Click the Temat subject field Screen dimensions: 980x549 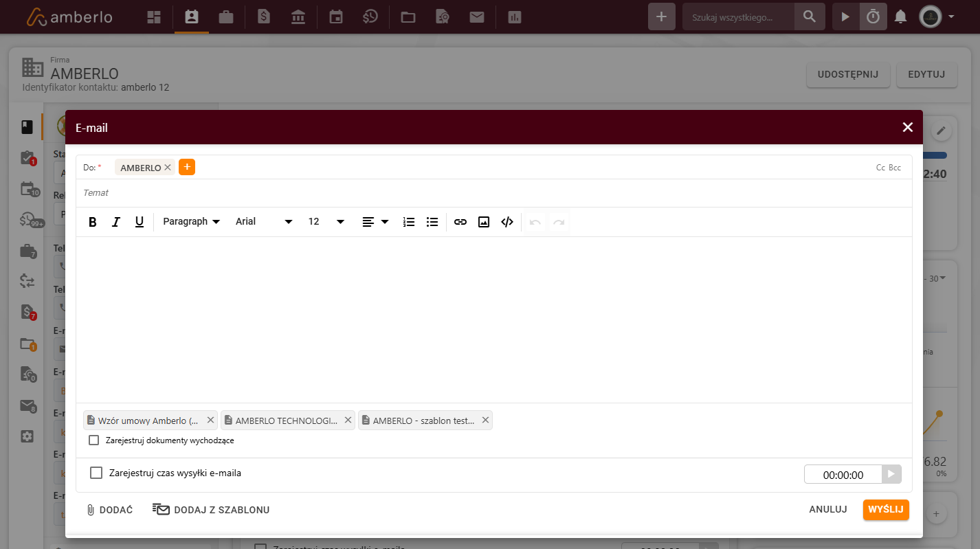pyautogui.click(x=494, y=193)
